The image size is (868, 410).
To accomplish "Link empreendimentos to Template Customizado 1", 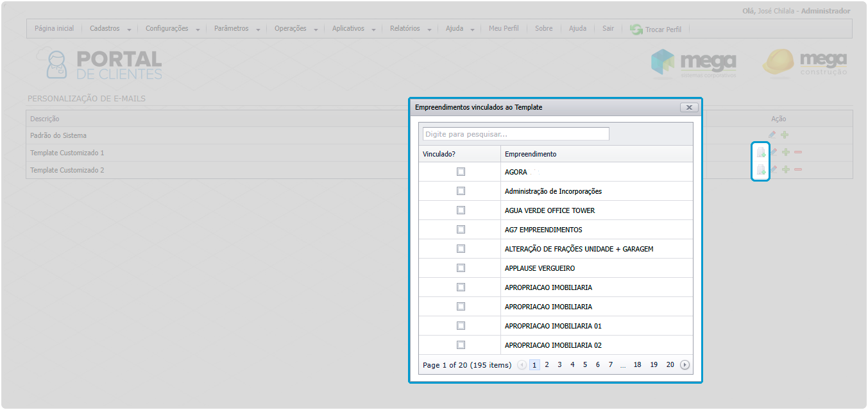I will tap(761, 153).
